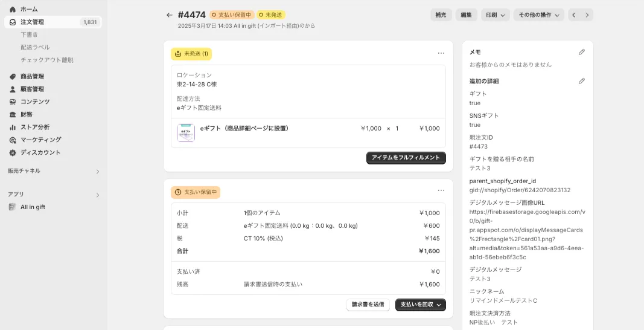Screen dimensions: 644x330
Task: Click the Send invoice (請求書を送信) button
Action: click(x=368, y=305)
